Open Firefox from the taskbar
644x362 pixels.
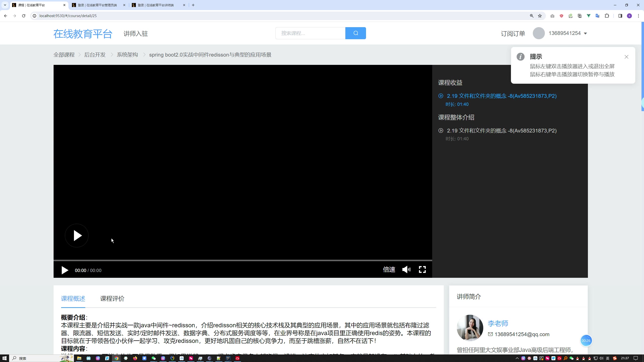click(135, 358)
